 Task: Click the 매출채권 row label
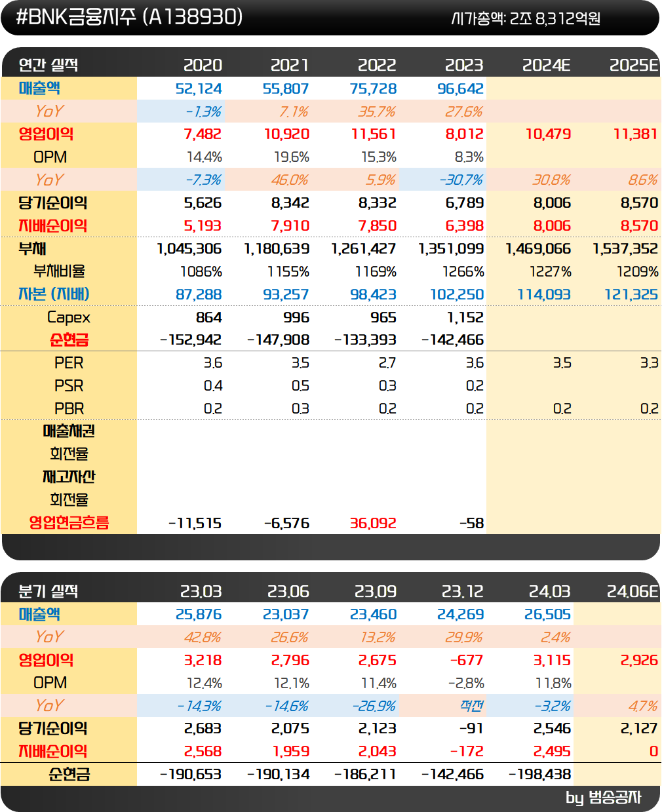pos(69,431)
